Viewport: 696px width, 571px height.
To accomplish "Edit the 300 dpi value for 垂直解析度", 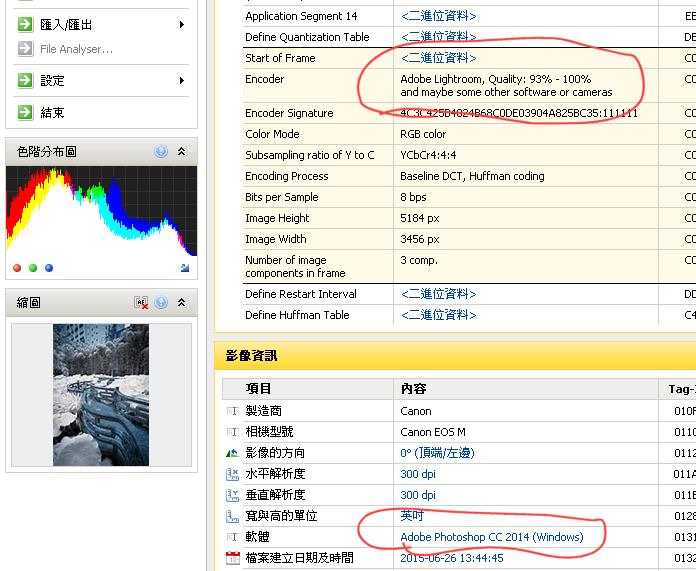I will [x=418, y=495].
